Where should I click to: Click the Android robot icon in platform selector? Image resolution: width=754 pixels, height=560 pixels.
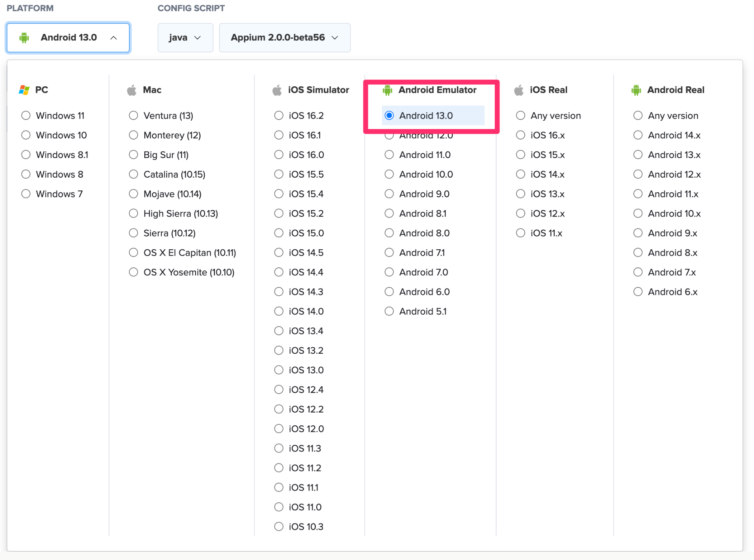pyautogui.click(x=24, y=38)
